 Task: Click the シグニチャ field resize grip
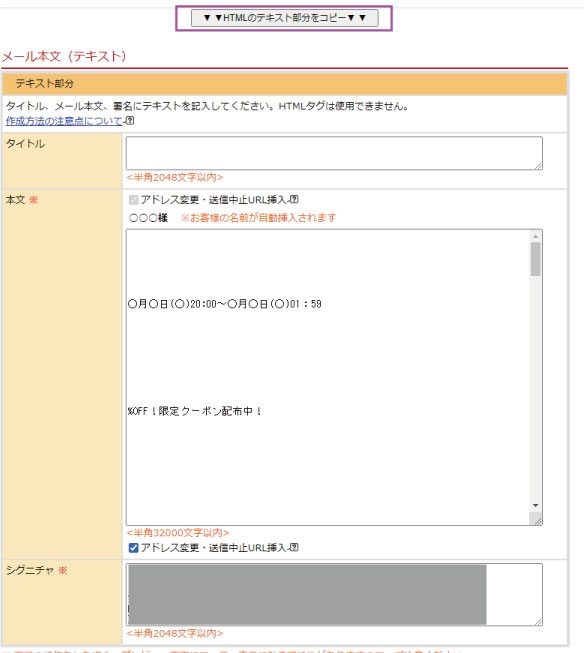point(538,621)
